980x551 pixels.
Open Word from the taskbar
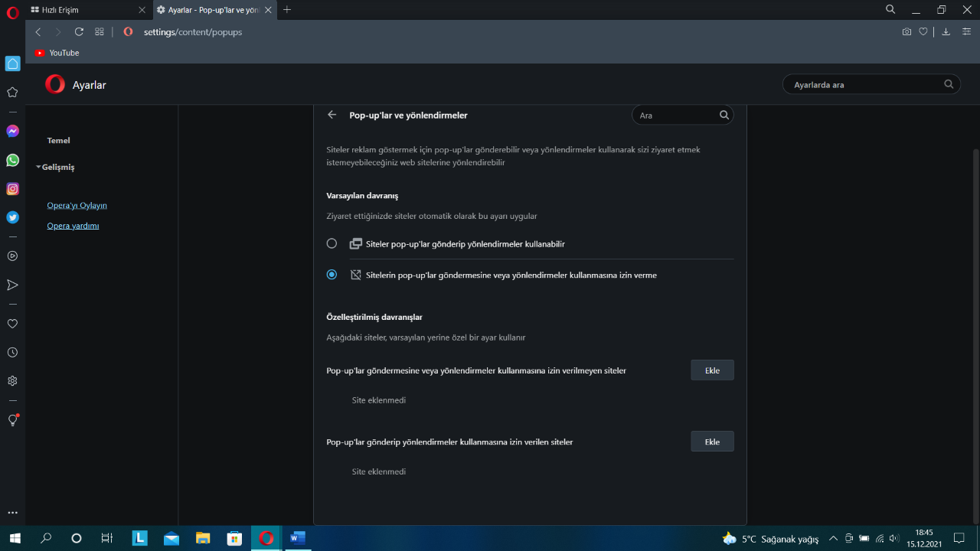(297, 538)
